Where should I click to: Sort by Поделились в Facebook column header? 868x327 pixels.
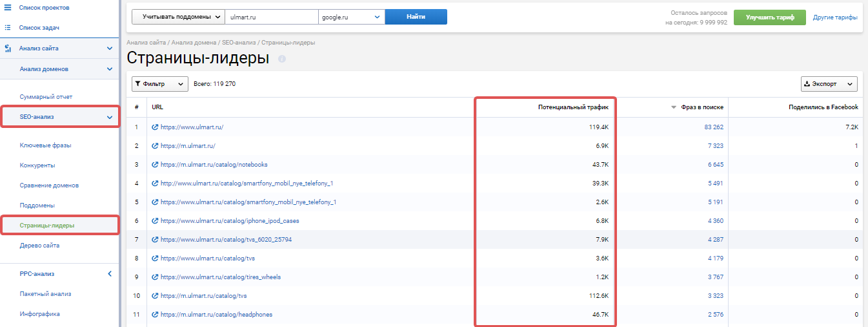point(823,107)
